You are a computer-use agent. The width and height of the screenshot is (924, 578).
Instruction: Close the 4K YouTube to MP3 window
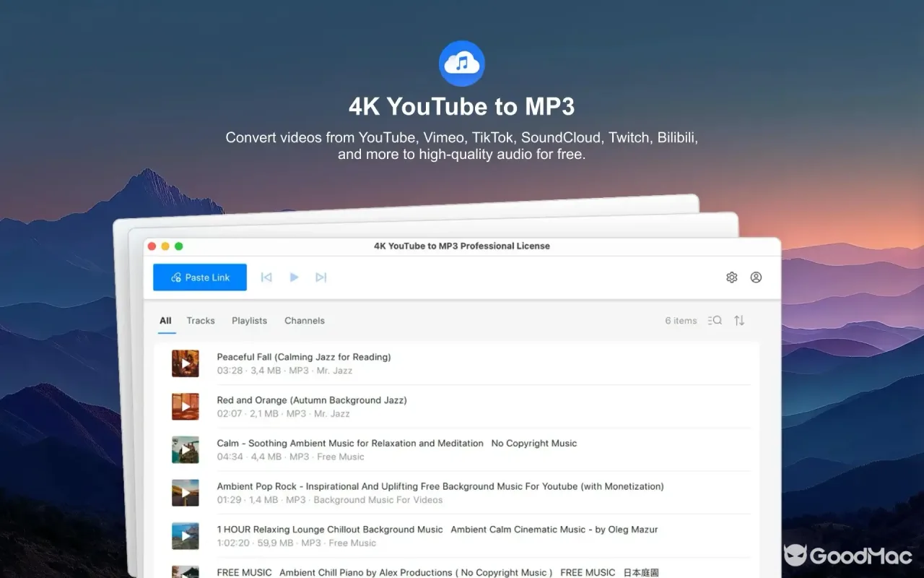(152, 246)
